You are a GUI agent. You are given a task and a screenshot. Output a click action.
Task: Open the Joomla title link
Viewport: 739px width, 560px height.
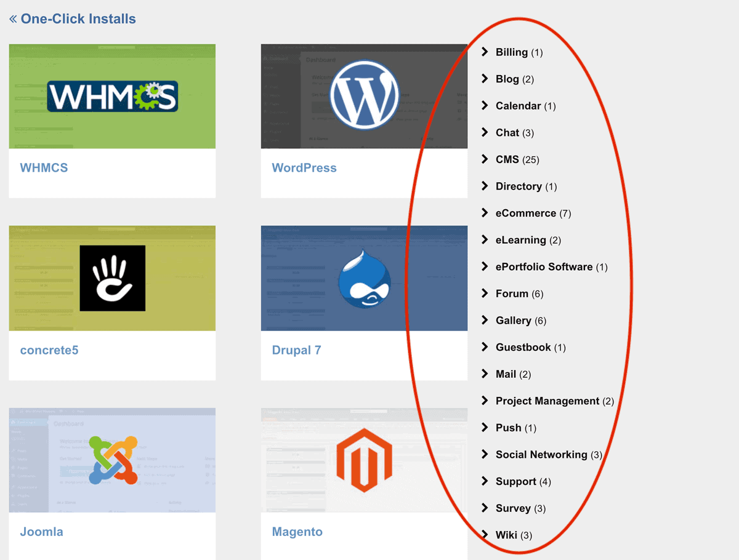(41, 532)
